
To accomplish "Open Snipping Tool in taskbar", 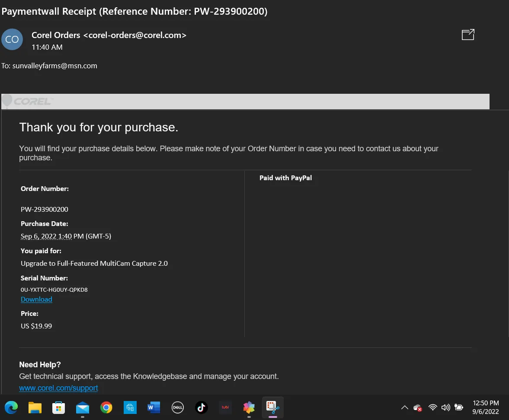I will click(x=273, y=407).
